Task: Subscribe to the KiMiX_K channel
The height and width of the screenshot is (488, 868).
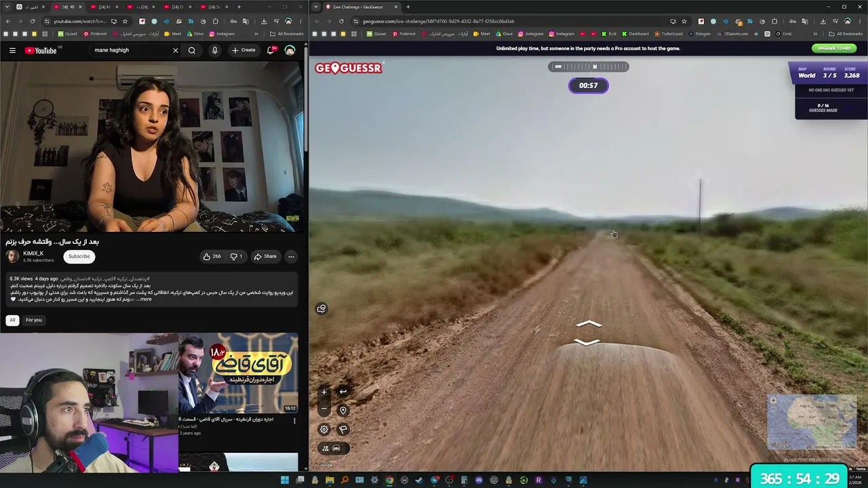Action: (79, 256)
